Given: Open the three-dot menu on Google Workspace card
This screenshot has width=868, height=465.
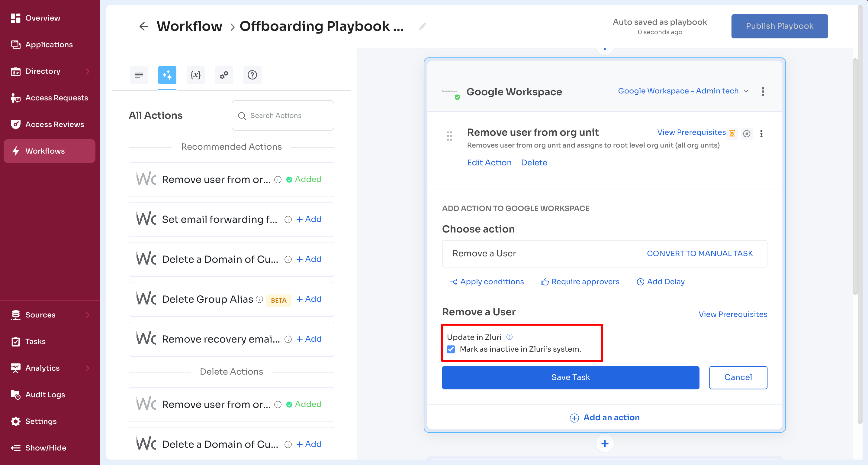Looking at the screenshot, I should [x=763, y=91].
